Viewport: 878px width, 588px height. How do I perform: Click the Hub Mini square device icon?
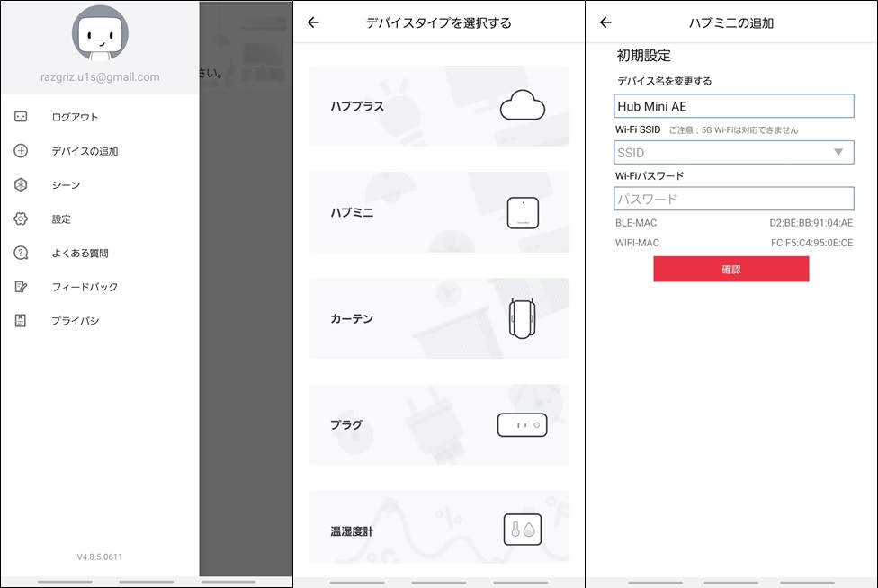523,212
